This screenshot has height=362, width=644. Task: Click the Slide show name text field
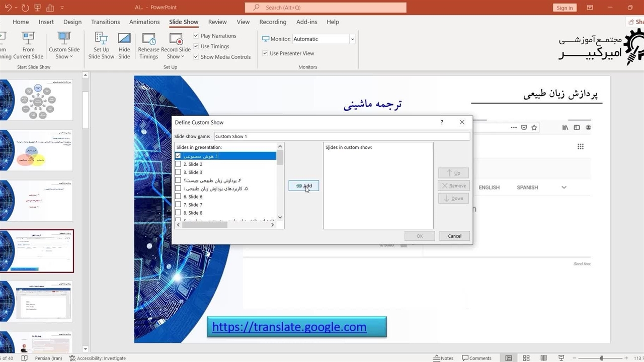(x=342, y=136)
